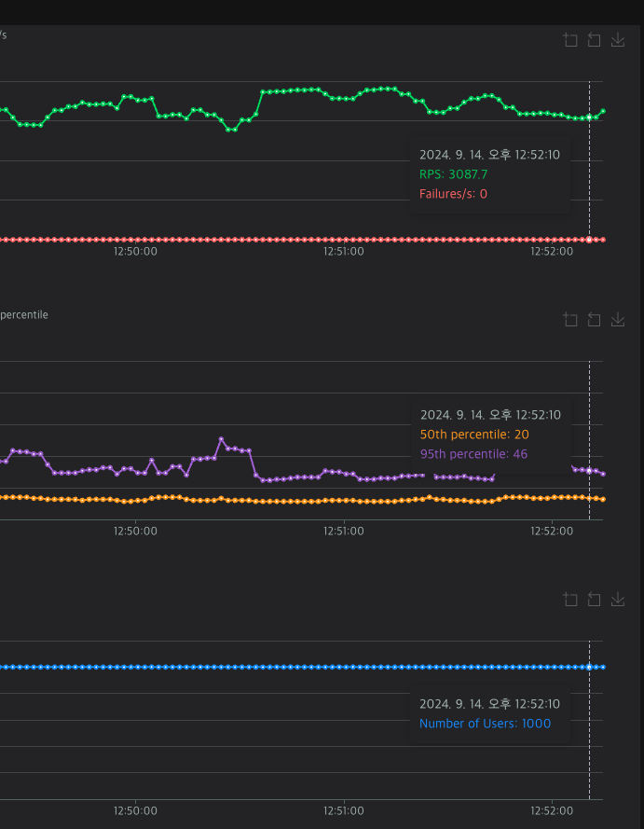Activate area zoom on the percentile chart

point(570,319)
